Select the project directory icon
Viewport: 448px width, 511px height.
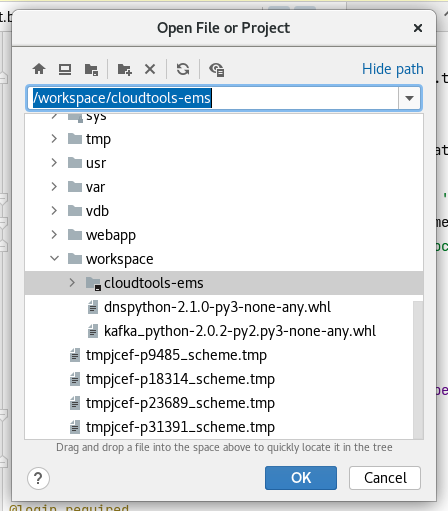point(91,70)
